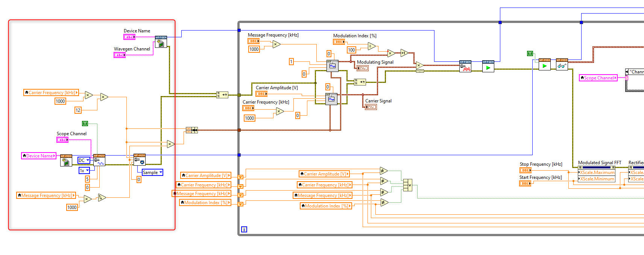Select the Device Name string control terminal
This screenshot has width=644, height=255.
point(129,37)
